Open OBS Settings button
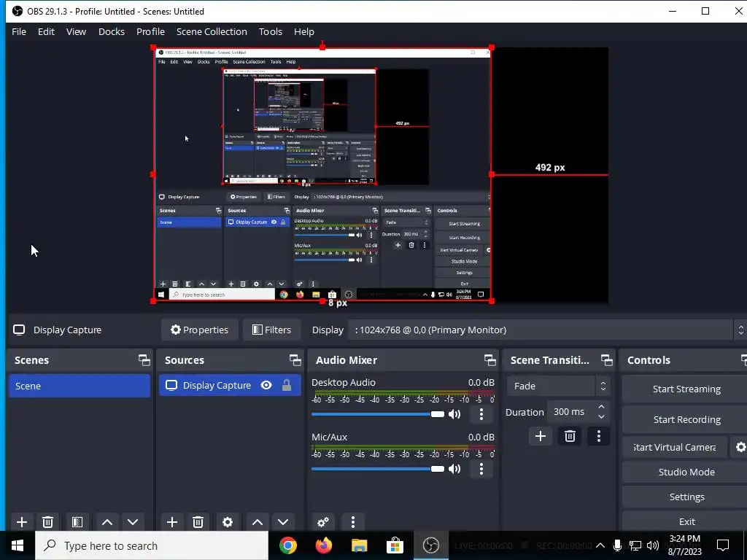This screenshot has width=747, height=560. (686, 497)
